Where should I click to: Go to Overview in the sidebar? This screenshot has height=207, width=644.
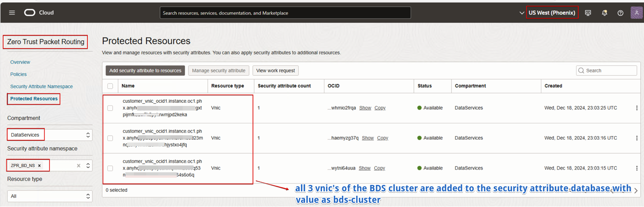click(20, 62)
